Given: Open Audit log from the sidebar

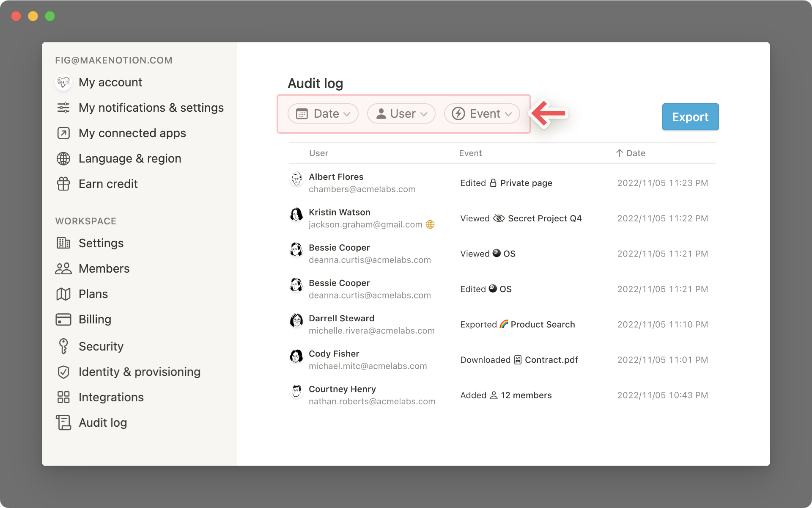Looking at the screenshot, I should [103, 422].
